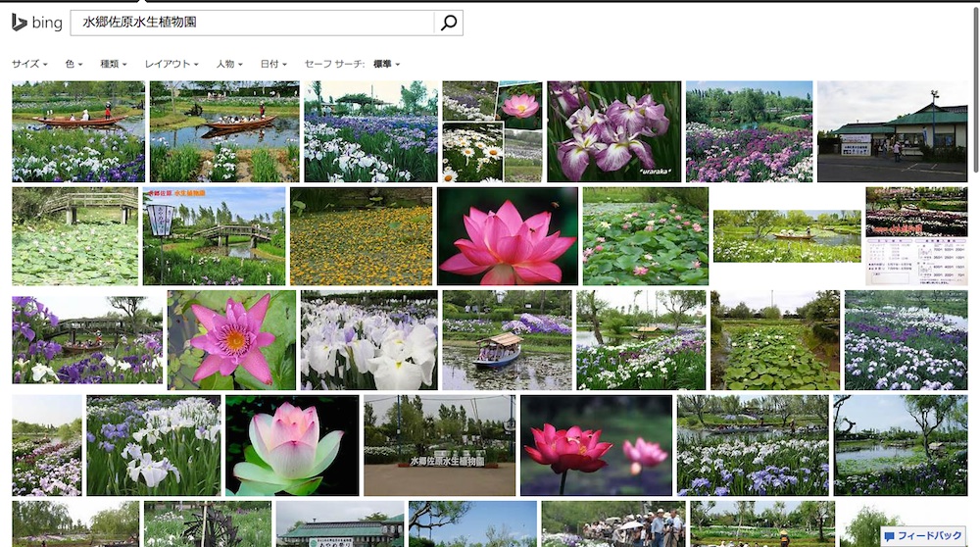Screen dimensions: 980x547
Task: Expand the 色 color filter dropdown
Action: click(74, 64)
